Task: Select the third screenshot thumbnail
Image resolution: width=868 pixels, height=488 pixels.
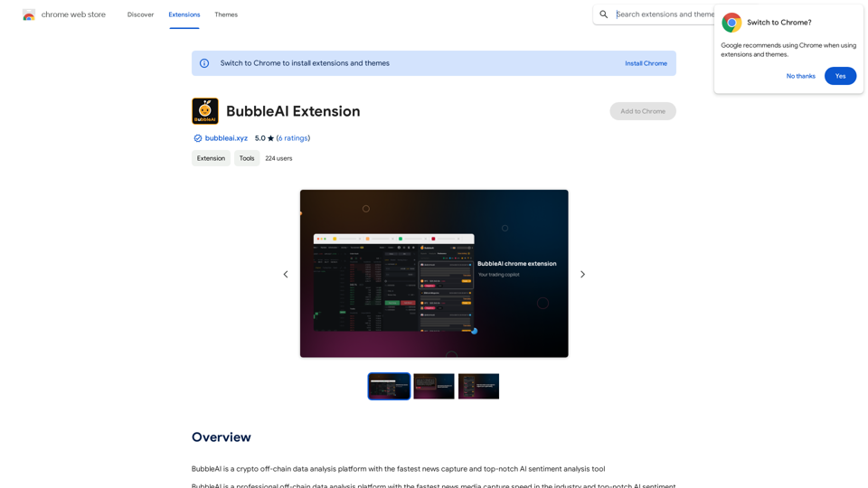Action: pos(479,386)
